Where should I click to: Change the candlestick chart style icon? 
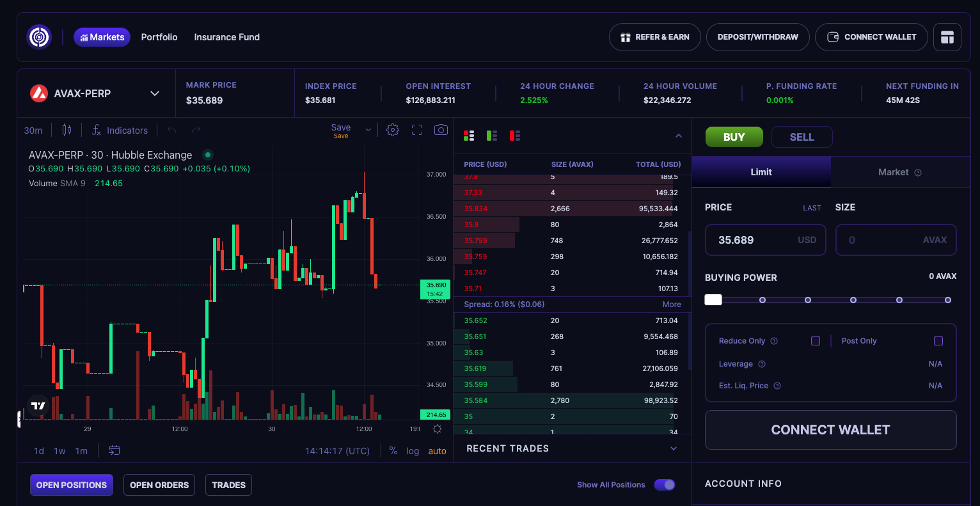point(67,130)
